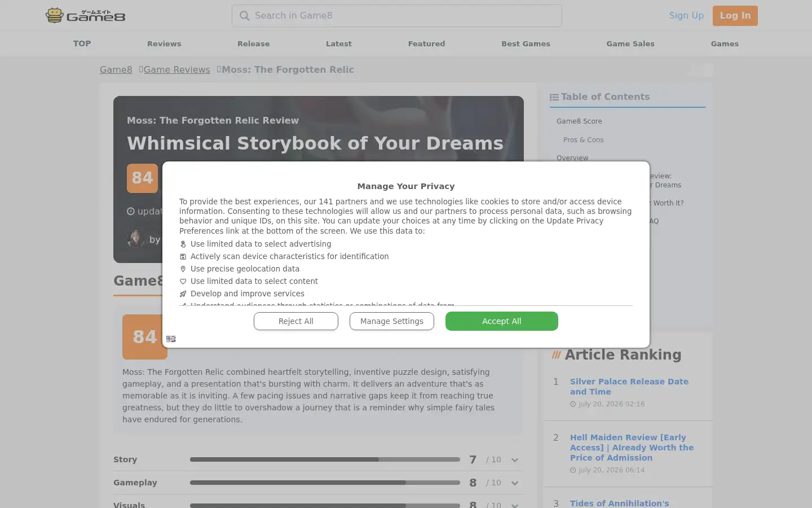Click clock icon by July 20, 2026 06:14

tap(573, 470)
